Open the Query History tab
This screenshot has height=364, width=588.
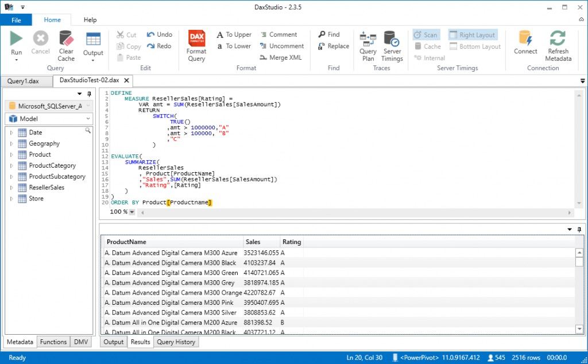tap(176, 342)
